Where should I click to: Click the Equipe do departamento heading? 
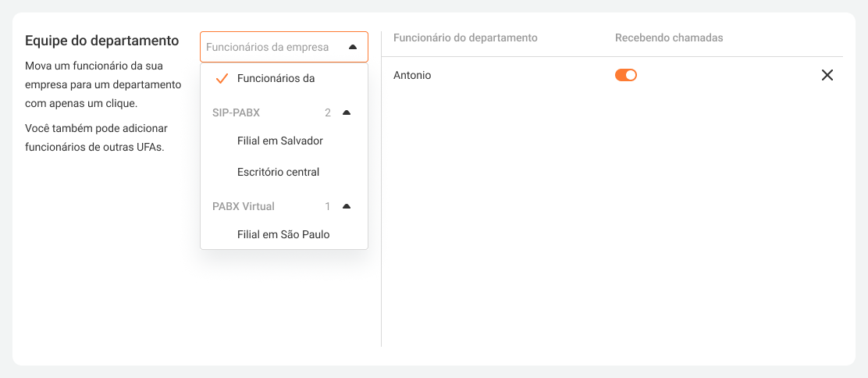pos(102,40)
